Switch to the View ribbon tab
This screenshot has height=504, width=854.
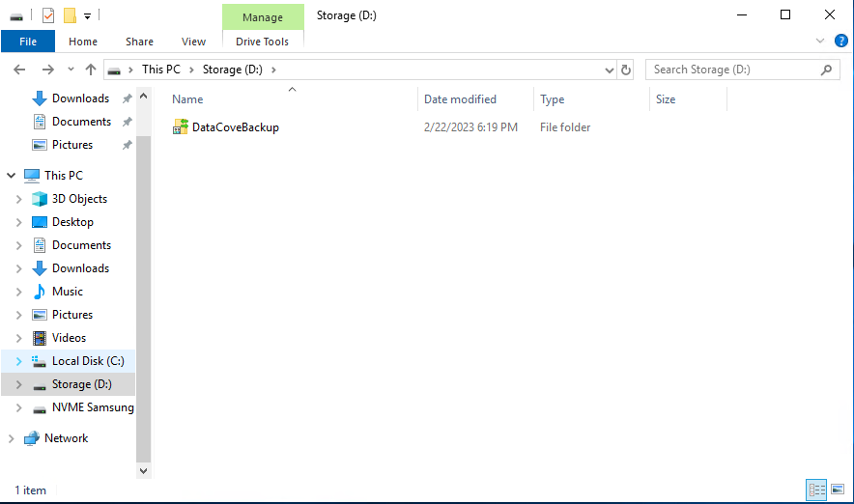pyautogui.click(x=193, y=42)
